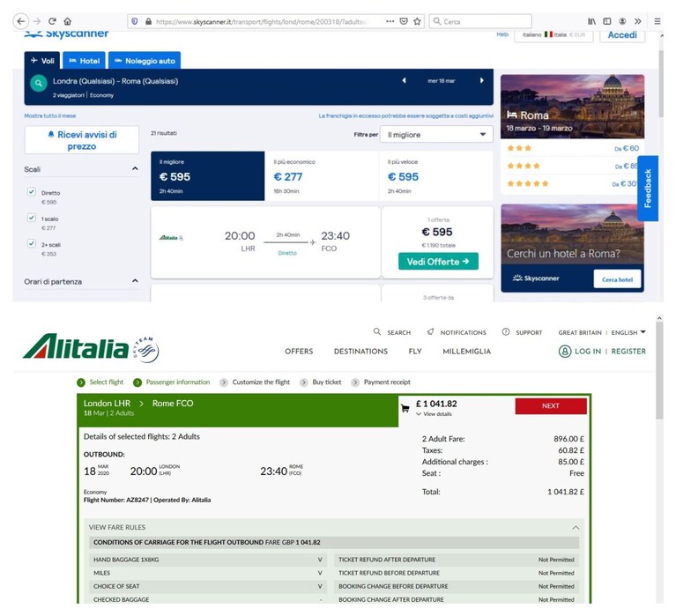Click the Roma hotel promo image

572,107
